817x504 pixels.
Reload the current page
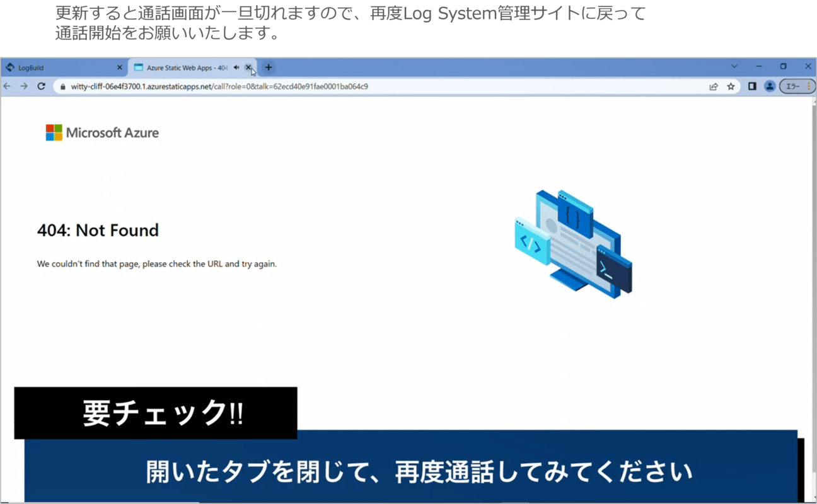42,86
